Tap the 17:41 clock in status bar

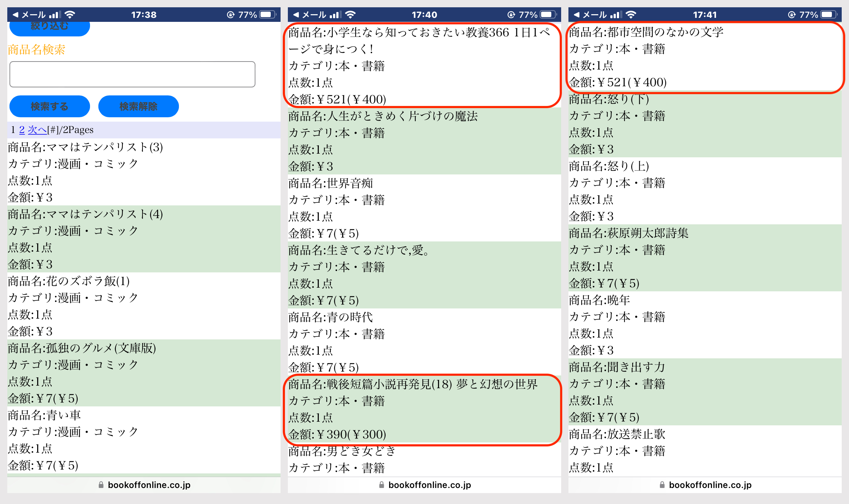705,15
